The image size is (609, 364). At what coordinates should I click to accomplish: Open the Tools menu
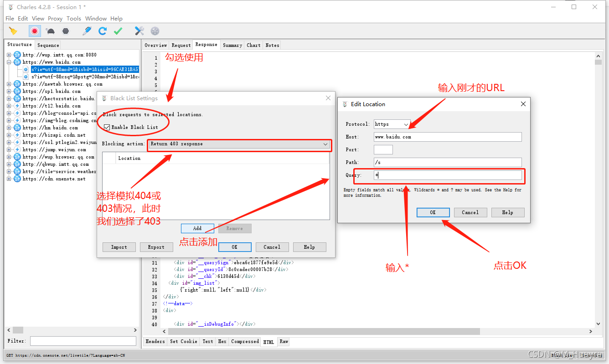coord(74,19)
